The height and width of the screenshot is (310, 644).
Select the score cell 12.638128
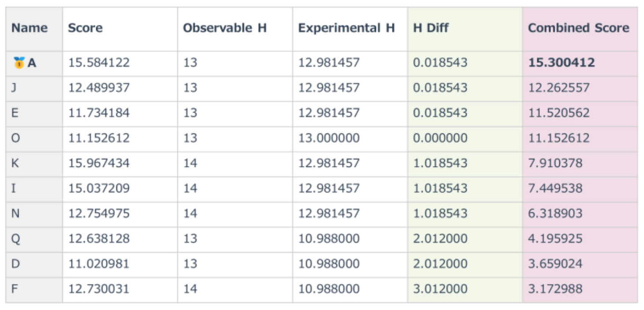point(99,239)
